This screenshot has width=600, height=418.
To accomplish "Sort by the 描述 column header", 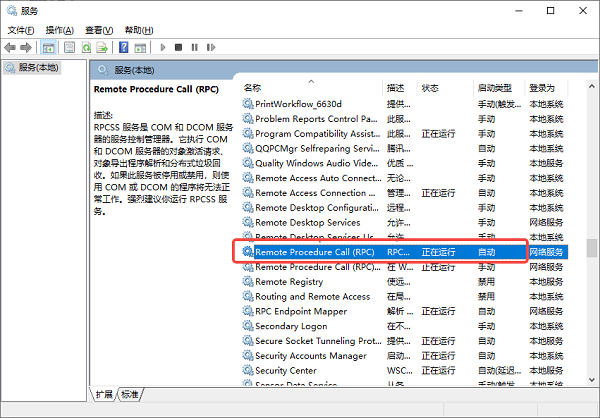I will coord(399,88).
